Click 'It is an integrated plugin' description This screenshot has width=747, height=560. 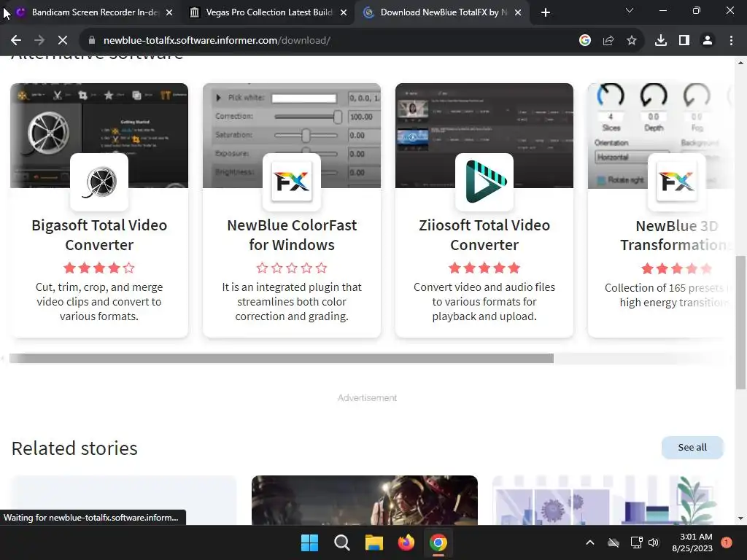[292, 302]
